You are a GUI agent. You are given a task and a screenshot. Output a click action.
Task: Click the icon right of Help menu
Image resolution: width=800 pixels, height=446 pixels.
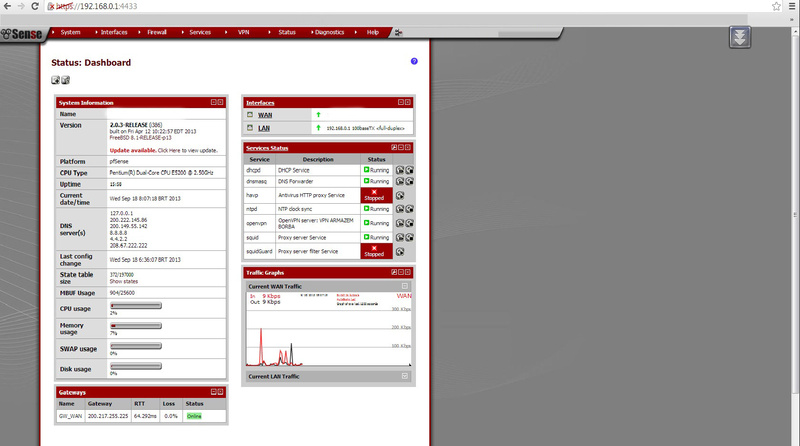coord(398,33)
